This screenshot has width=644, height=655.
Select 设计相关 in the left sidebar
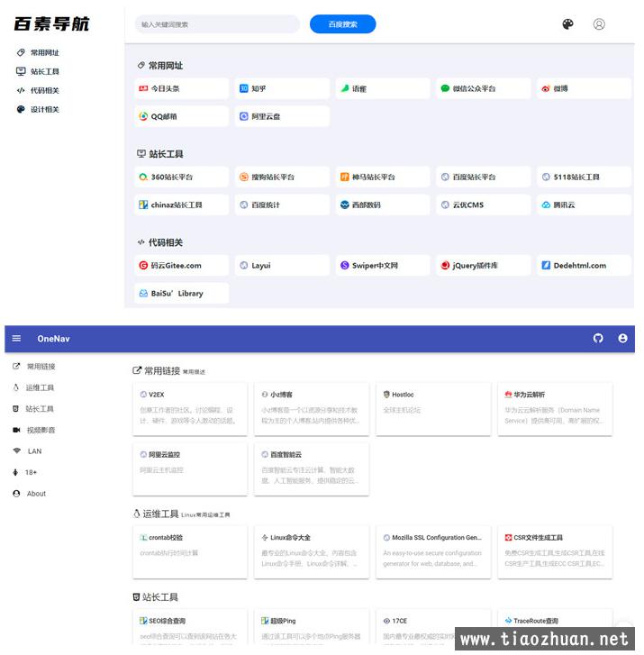(38, 109)
